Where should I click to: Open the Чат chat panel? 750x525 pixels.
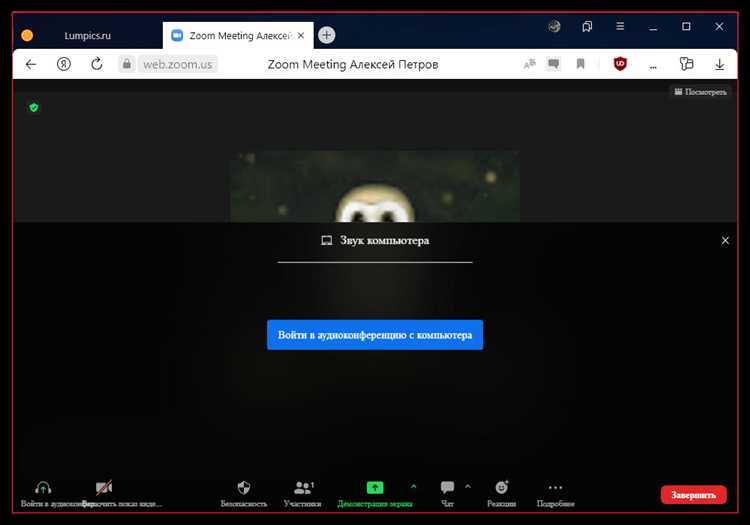point(447,494)
